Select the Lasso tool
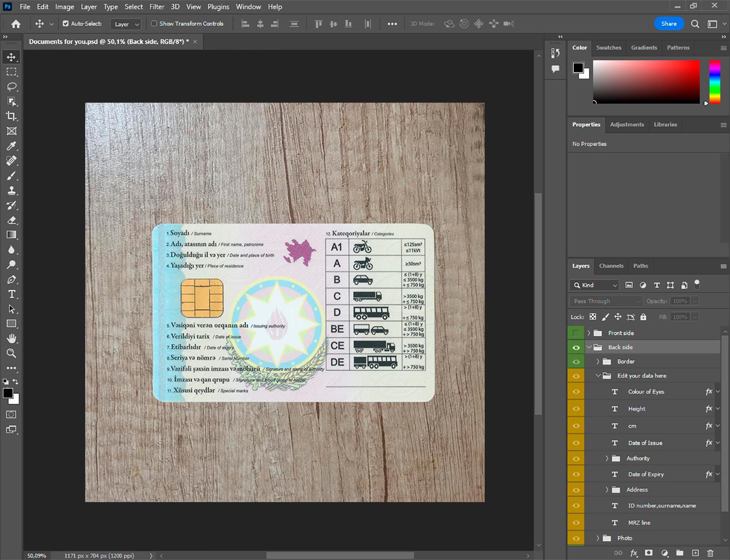The width and height of the screenshot is (730, 560). pos(11,87)
